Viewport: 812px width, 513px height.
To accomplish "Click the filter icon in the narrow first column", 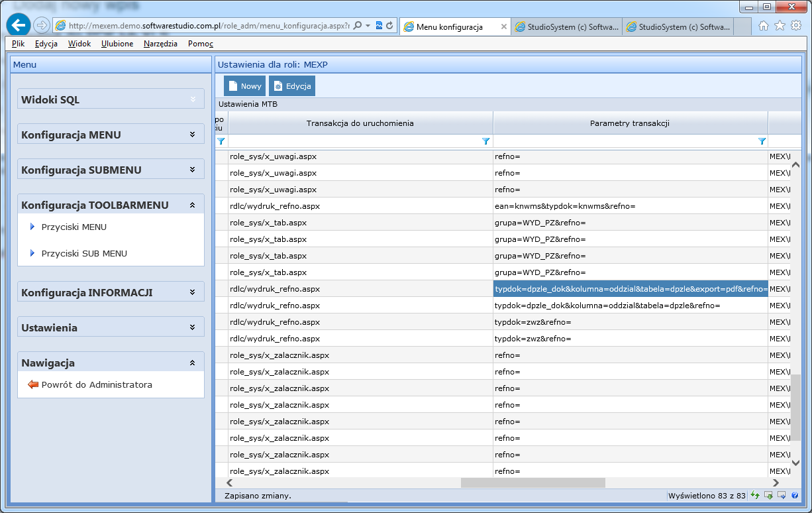I will pos(221,141).
